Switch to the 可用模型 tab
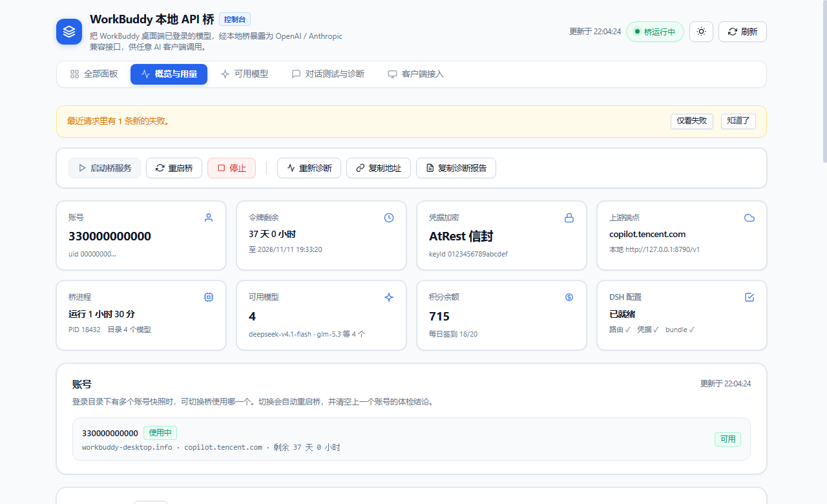Screen dimensions: 827x504 tap(244, 74)
